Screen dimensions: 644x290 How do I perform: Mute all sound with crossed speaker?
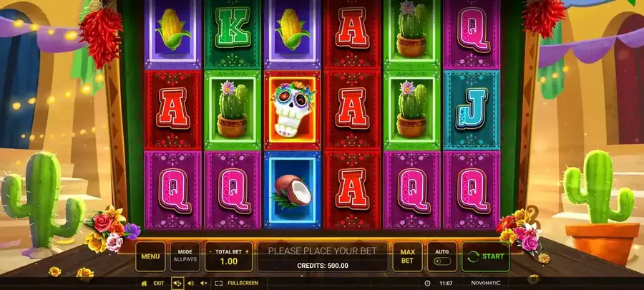(x=204, y=283)
